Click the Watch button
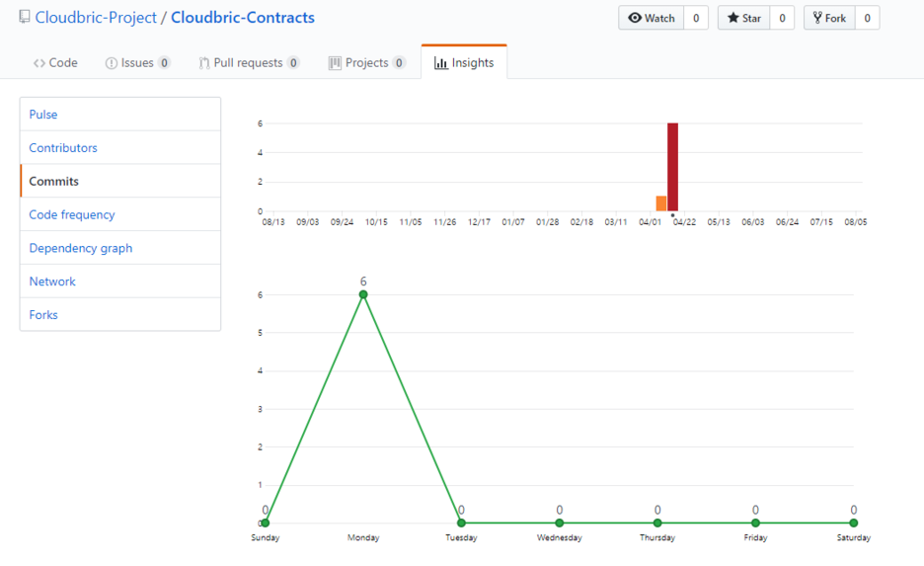The height and width of the screenshot is (566, 924). 652,18
